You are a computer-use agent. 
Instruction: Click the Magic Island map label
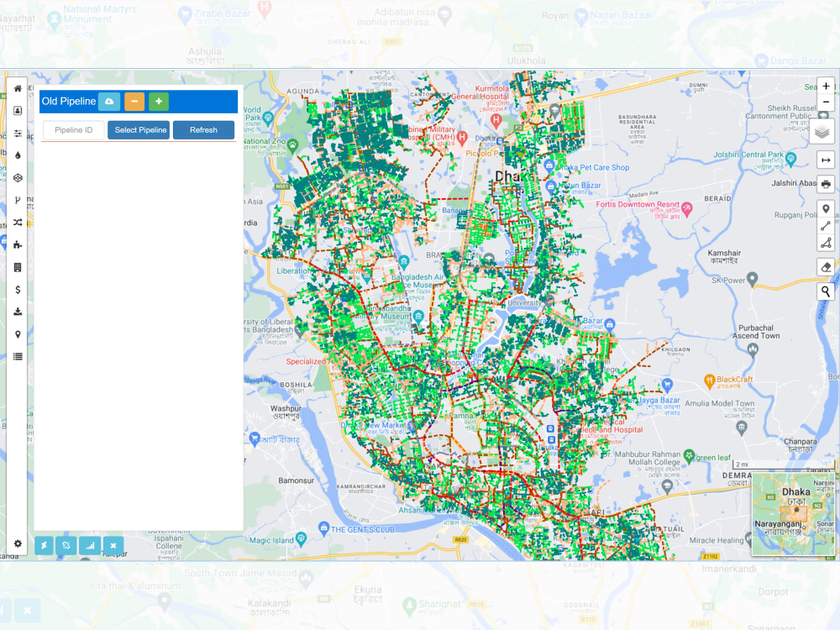pyautogui.click(x=271, y=540)
